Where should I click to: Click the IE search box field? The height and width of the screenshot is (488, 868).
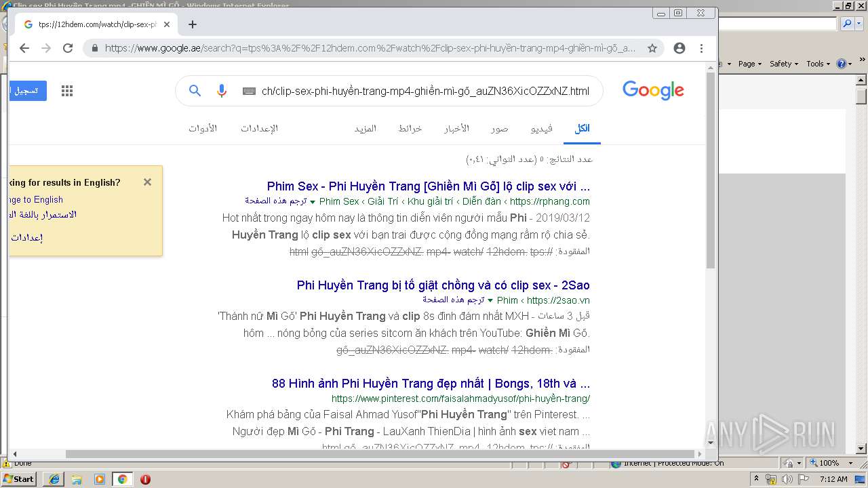pyautogui.click(x=778, y=24)
